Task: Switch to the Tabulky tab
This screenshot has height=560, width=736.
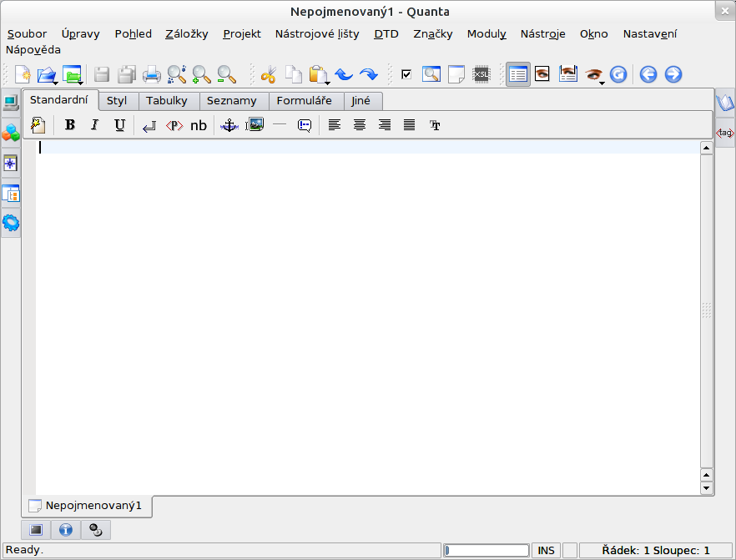Action: 167,101
